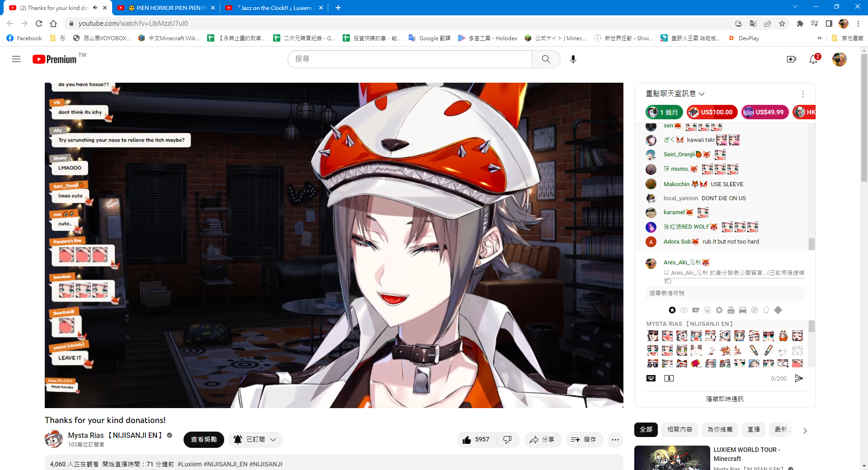The image size is (868, 470).
Task: Select the YouTube emoji category
Action: coord(684,310)
